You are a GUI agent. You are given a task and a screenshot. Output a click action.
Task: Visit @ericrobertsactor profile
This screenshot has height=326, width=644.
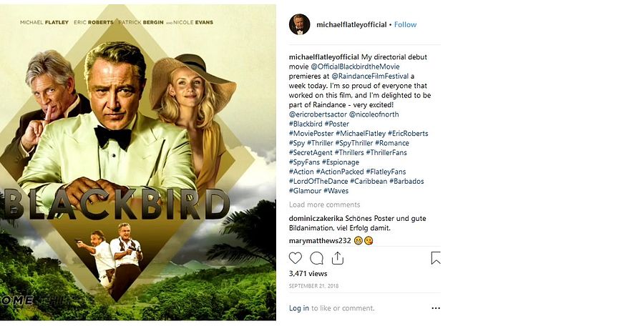tap(317, 114)
